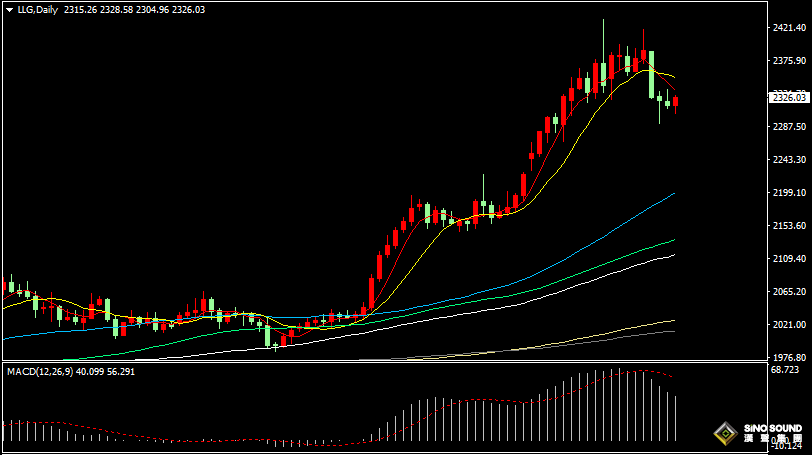Select the last red candlestick on chart

(675, 101)
